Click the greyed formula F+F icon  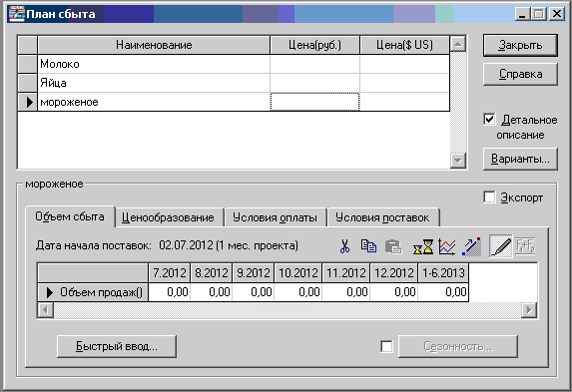pos(525,246)
